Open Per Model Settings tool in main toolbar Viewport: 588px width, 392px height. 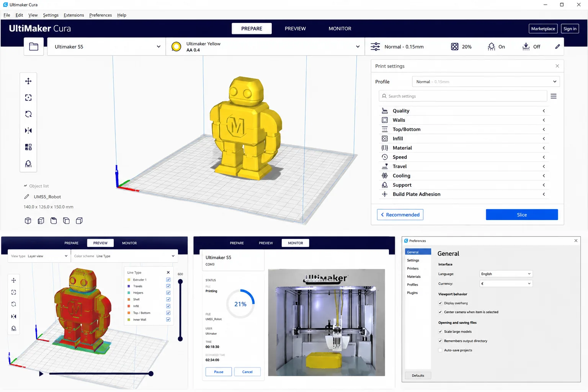28,147
